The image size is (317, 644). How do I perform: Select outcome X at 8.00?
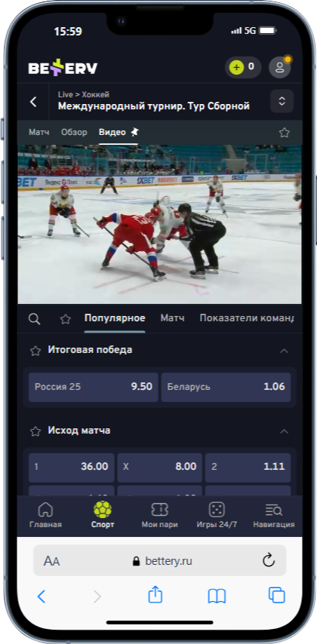pos(159,468)
